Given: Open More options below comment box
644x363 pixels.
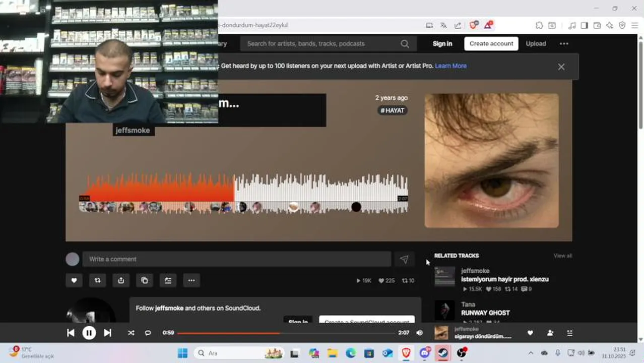Looking at the screenshot, I should tap(191, 280).
